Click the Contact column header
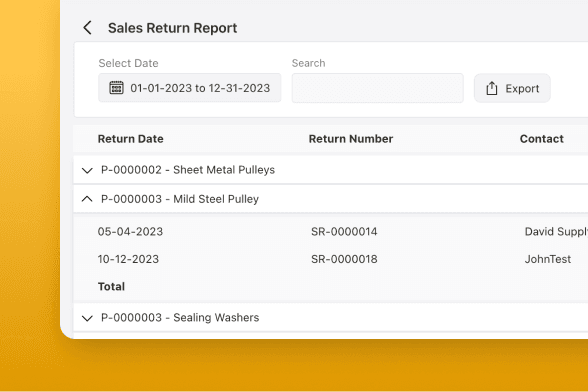588x392 pixels. click(x=542, y=139)
